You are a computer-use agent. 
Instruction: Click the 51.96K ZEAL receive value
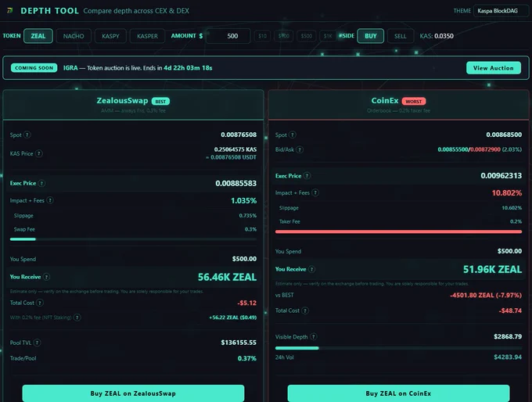(x=492, y=269)
